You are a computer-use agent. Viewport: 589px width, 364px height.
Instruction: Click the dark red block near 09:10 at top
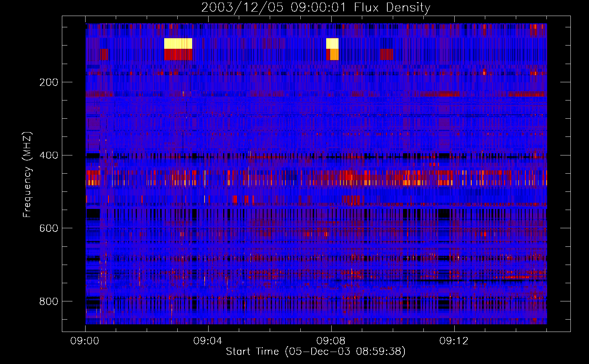point(387,54)
